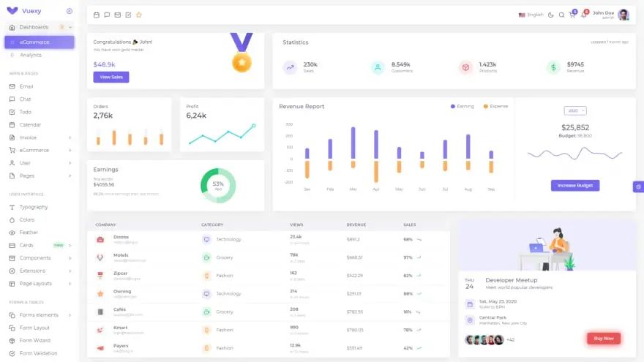Open Form Layout in sidebar
Screen dimensions: 644x362
40,328
